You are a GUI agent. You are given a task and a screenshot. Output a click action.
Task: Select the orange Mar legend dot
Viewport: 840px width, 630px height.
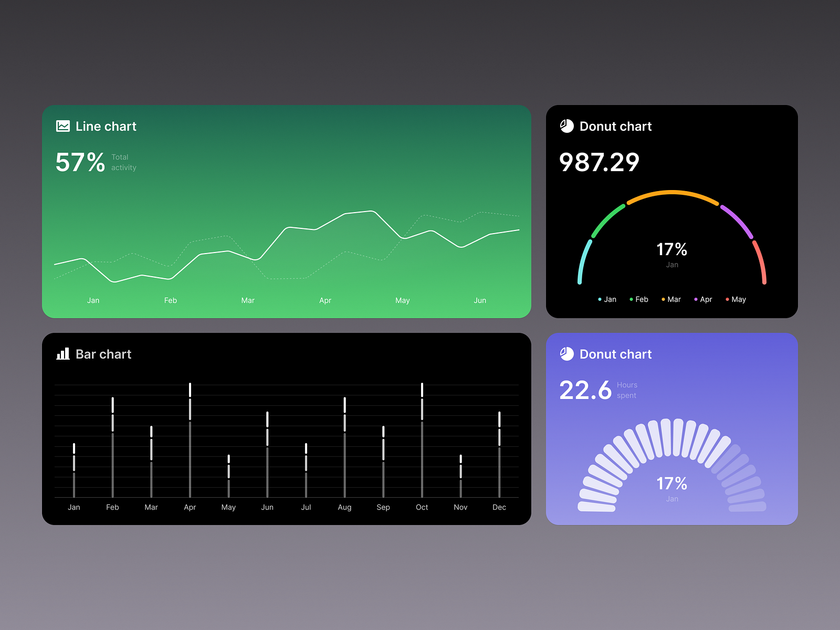click(664, 299)
